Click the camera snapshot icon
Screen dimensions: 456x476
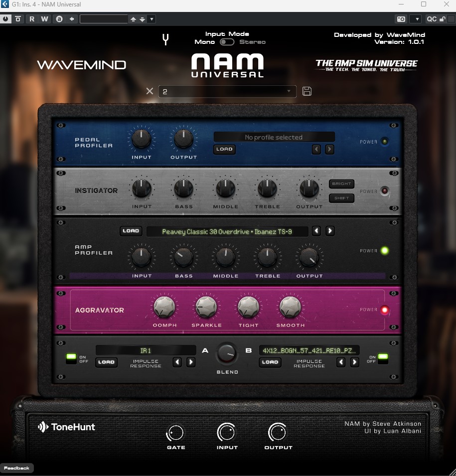tap(401, 19)
